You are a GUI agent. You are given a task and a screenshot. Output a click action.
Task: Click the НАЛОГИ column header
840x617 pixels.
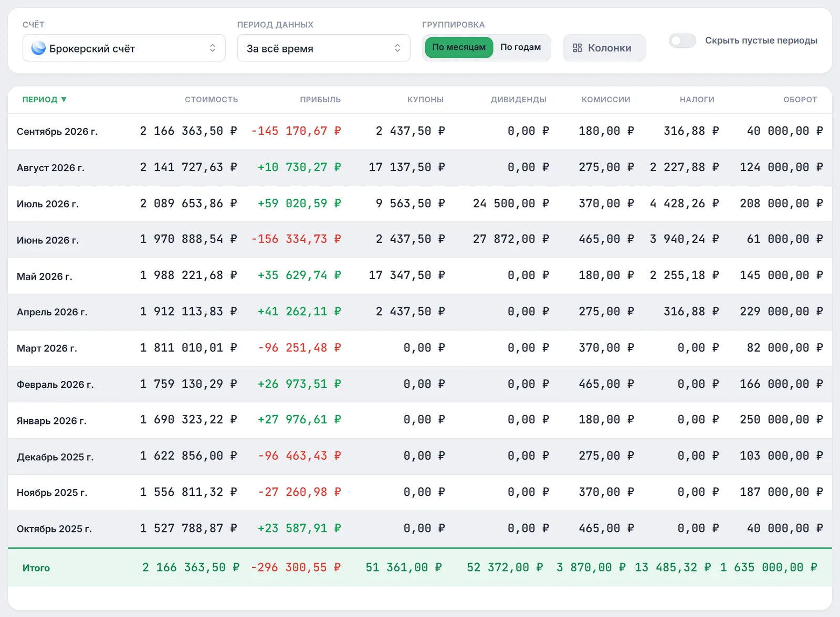tap(697, 99)
